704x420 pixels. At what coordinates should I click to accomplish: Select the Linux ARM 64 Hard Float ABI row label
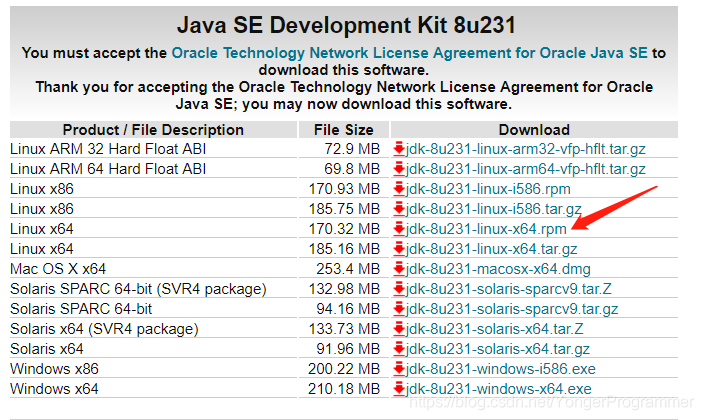click(108, 169)
